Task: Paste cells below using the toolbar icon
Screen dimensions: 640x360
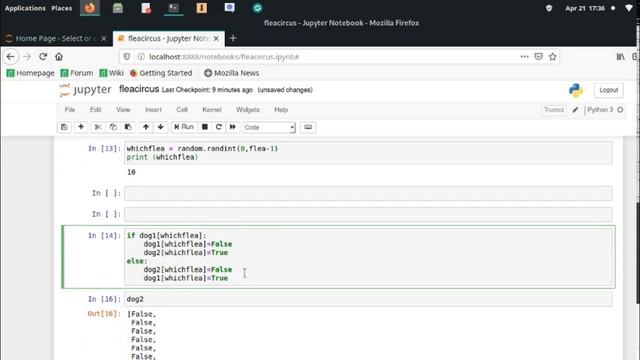Action: 128,127
